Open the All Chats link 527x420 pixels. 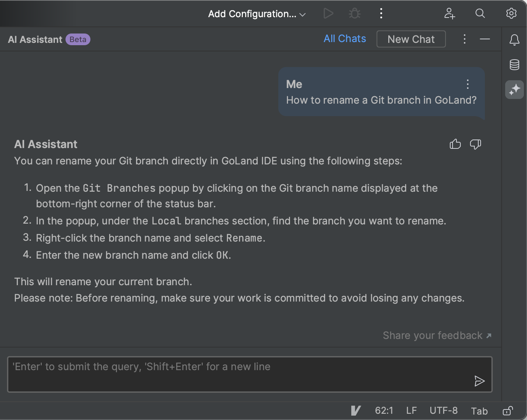pos(345,39)
